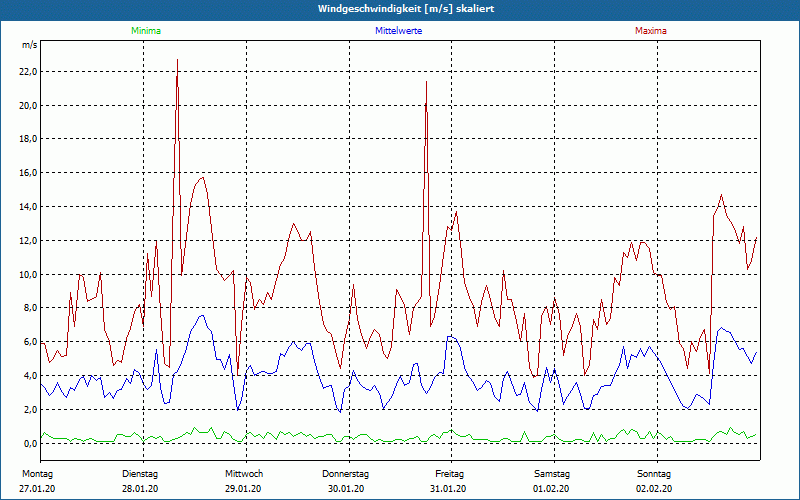
Task: Click the '01.02.20' date label
Action: pyautogui.click(x=551, y=489)
